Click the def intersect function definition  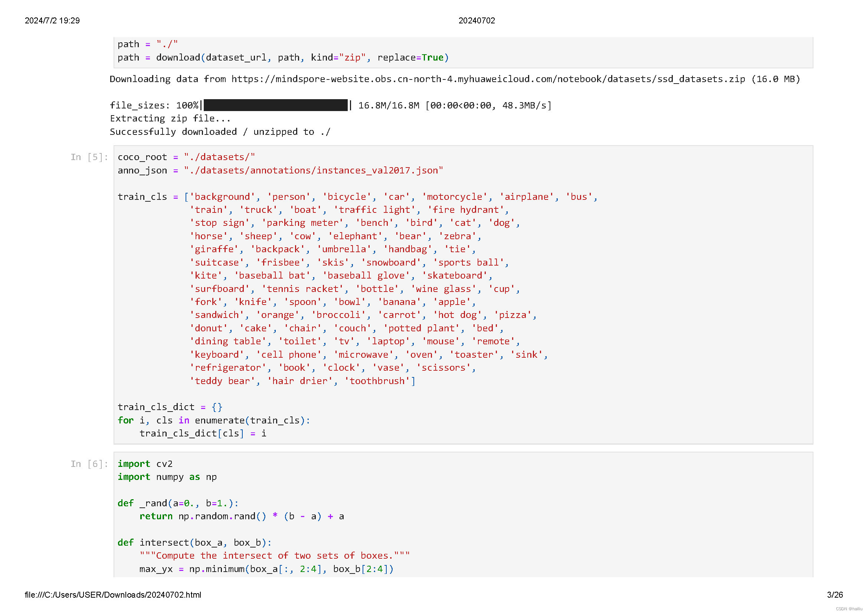point(194,543)
